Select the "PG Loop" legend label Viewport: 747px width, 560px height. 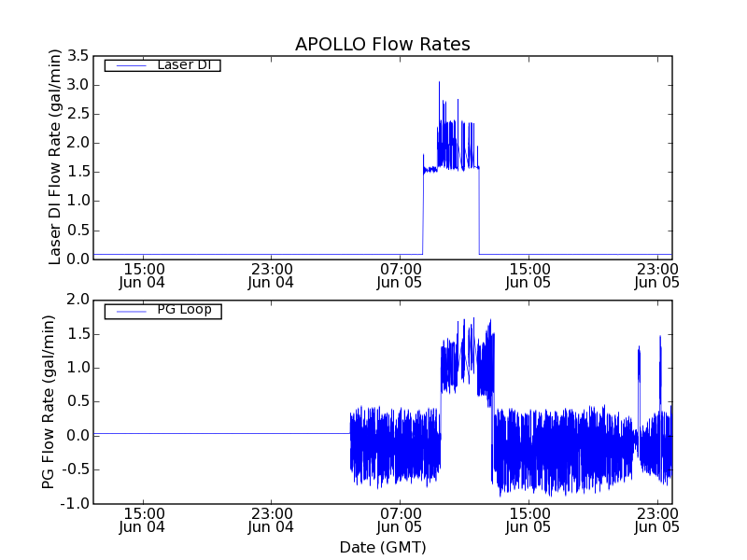click(x=184, y=310)
